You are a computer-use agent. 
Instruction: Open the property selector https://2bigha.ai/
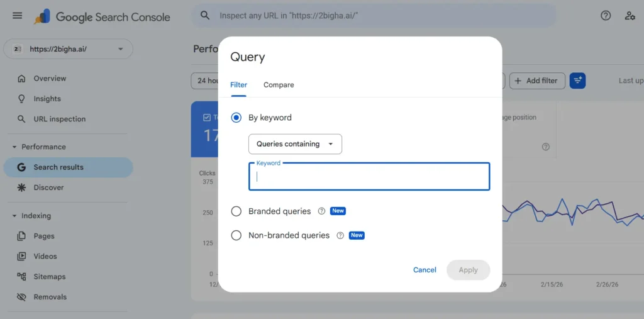(69, 49)
